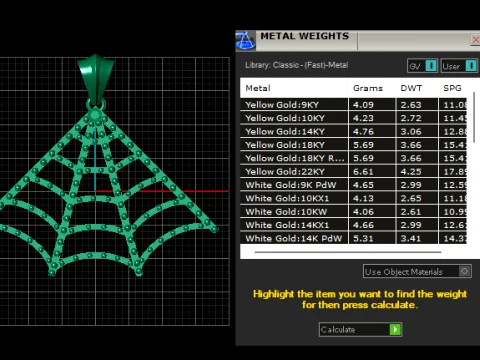Select the Yellow Gold:22KY row

pyautogui.click(x=353, y=171)
